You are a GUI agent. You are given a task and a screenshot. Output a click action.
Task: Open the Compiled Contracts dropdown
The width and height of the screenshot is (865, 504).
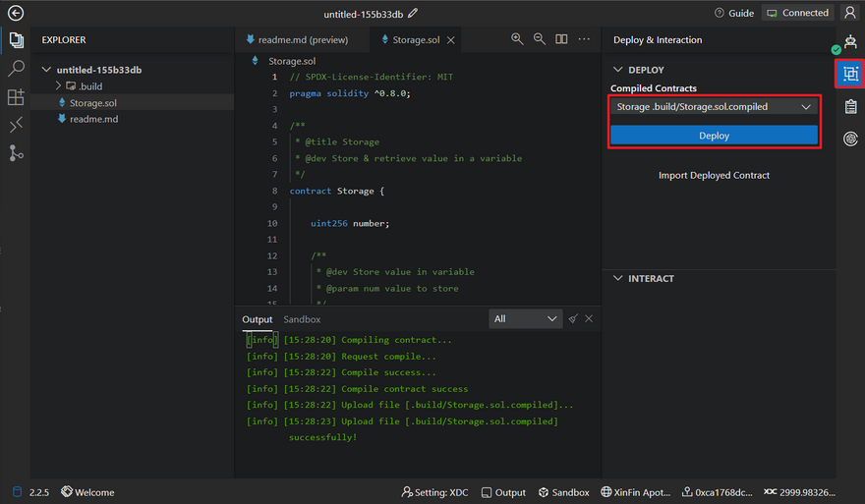click(x=714, y=106)
